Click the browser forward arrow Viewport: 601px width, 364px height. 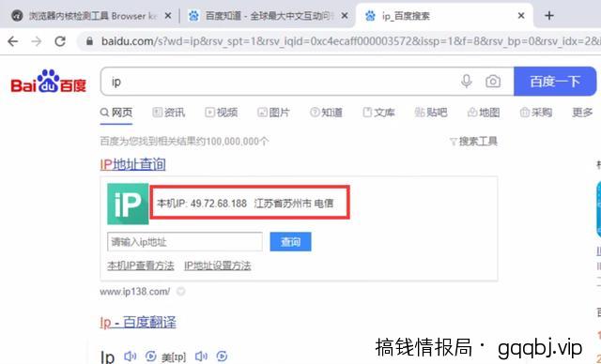pos(37,41)
